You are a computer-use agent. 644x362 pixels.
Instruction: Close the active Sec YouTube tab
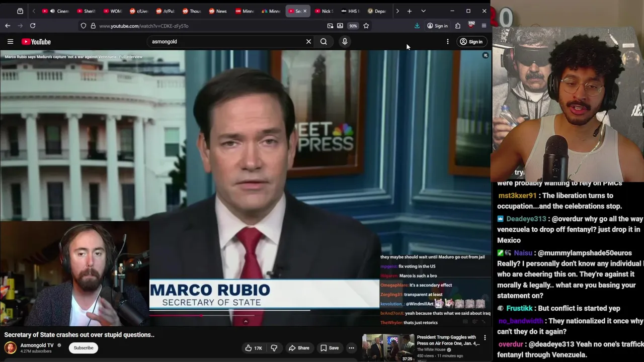[x=304, y=11]
